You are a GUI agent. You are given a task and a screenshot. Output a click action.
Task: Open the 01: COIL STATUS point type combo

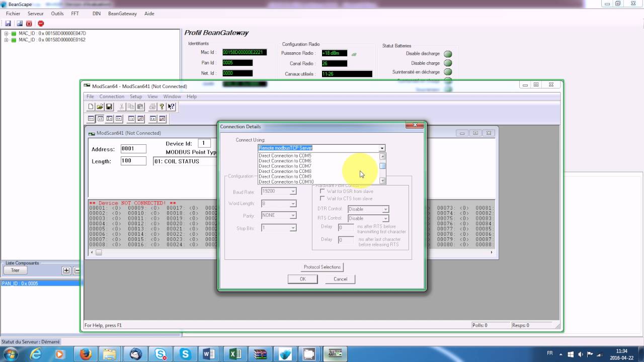click(x=184, y=161)
